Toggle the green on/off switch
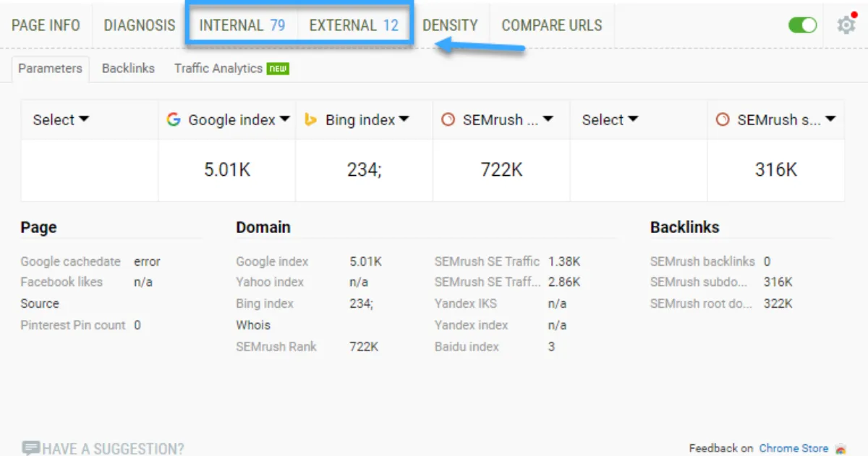 coord(803,25)
